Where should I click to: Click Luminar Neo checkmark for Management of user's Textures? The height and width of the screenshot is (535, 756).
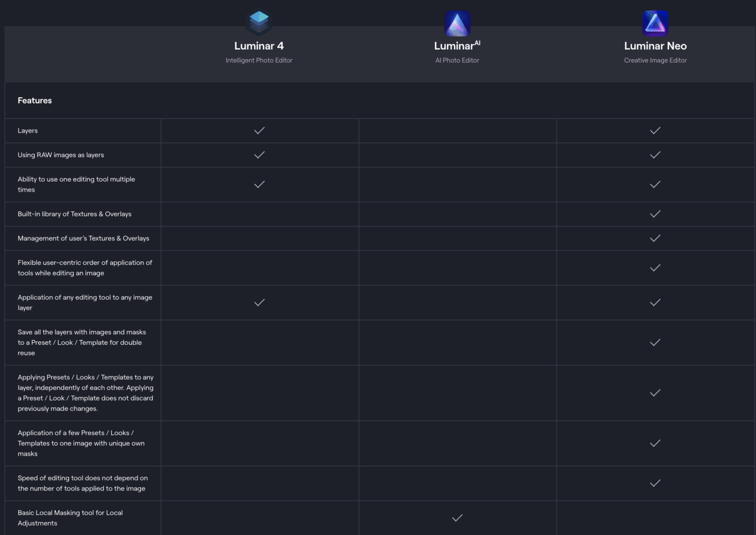(655, 238)
